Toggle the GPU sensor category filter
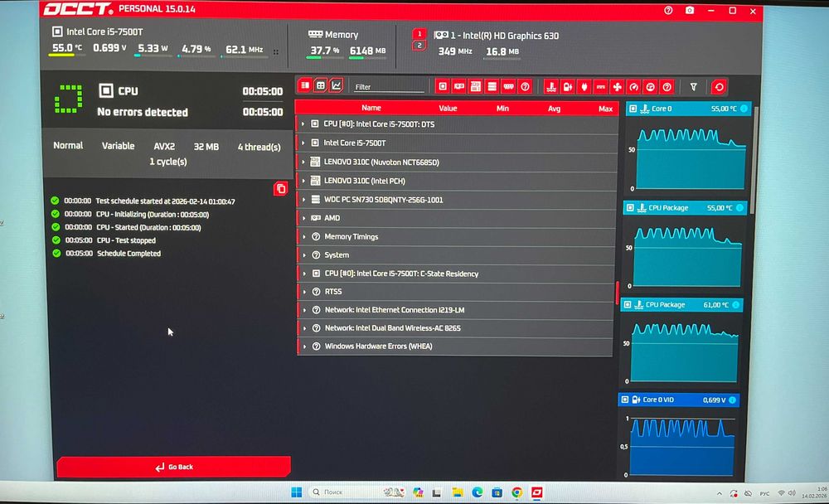 [x=459, y=86]
